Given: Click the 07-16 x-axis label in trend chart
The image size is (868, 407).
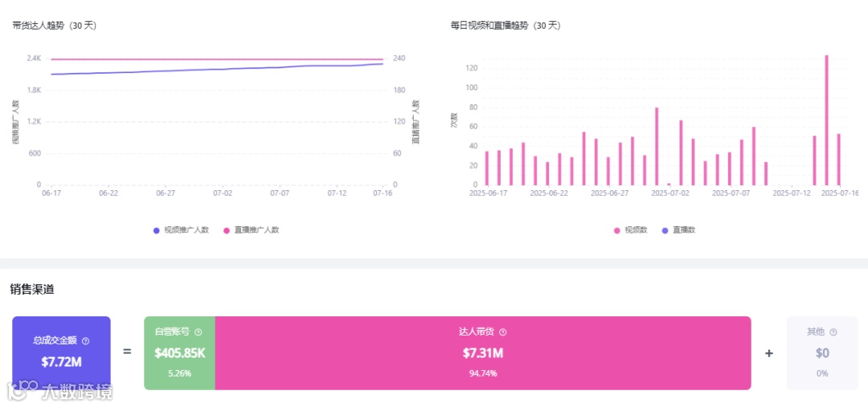Looking at the screenshot, I should [x=383, y=193].
